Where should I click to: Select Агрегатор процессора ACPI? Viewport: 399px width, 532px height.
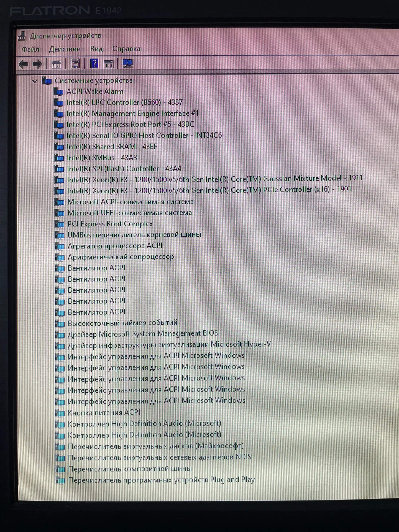115,246
